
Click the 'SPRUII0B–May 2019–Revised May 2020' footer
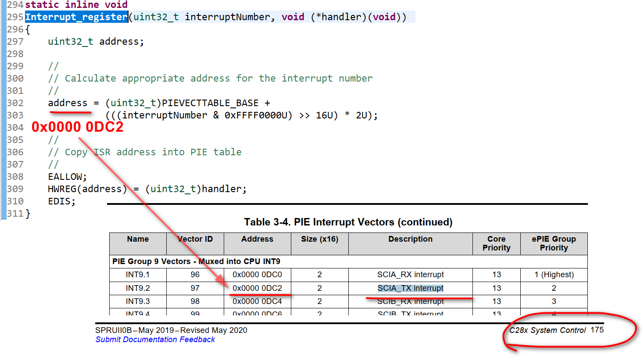171,330
